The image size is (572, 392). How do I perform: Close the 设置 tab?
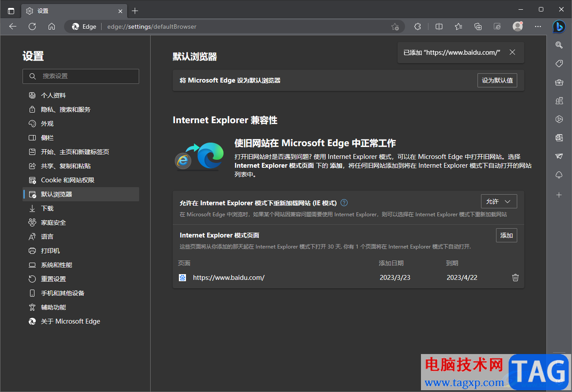[x=120, y=11]
